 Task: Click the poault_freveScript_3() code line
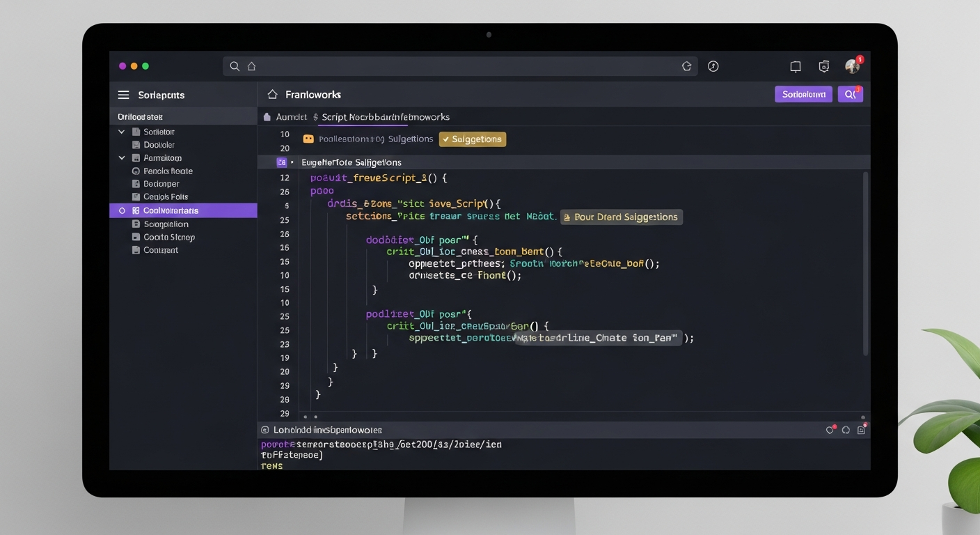[378, 178]
